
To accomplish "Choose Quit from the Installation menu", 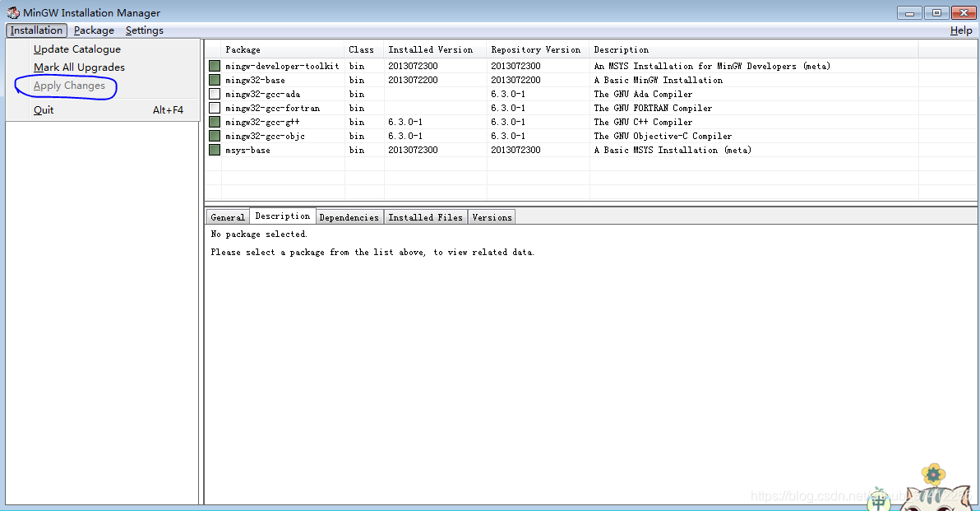I will point(103,109).
